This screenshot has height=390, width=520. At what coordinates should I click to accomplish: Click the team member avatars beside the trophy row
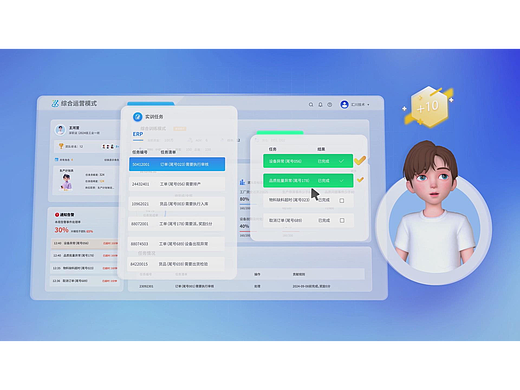108,146
